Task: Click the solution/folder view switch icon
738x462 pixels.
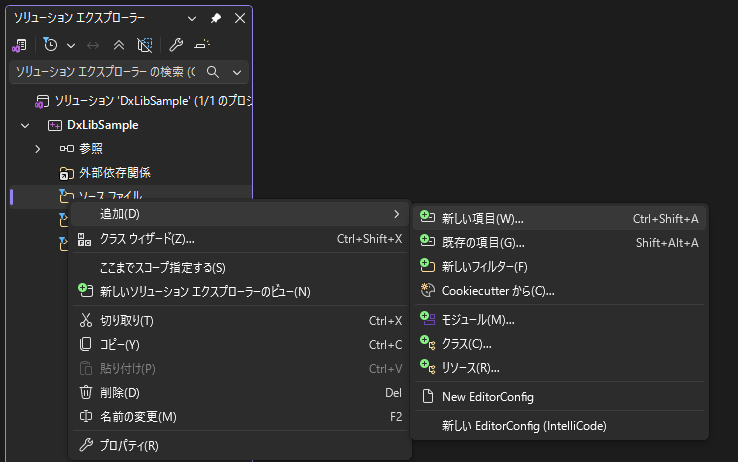Action: point(19,45)
